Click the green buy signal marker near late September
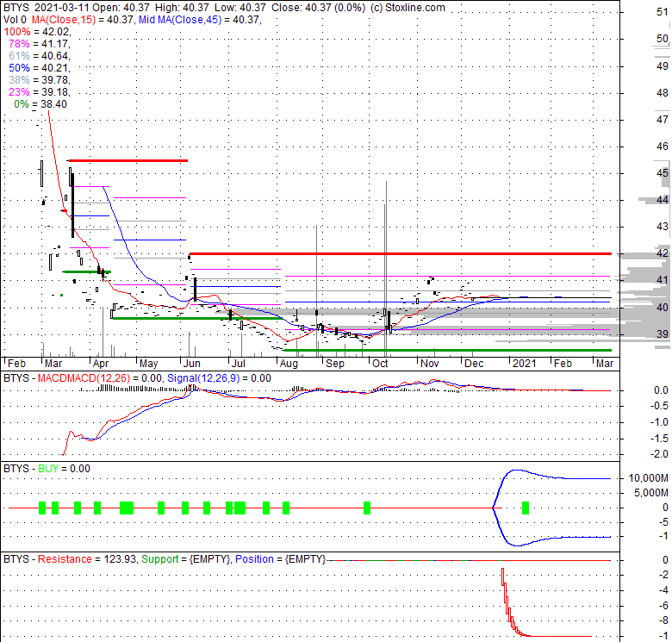The height and width of the screenshot is (642, 672). pos(367,508)
